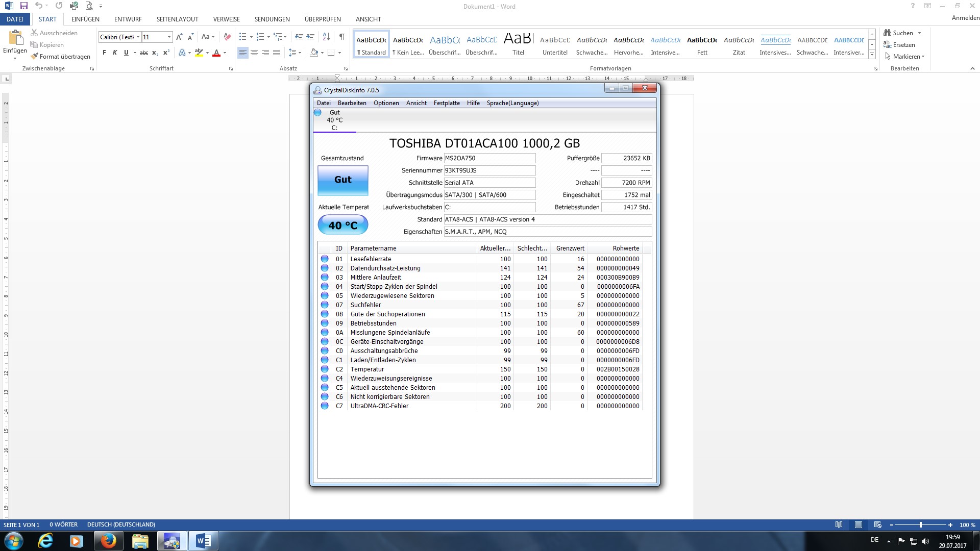The width and height of the screenshot is (980, 551).
Task: Apply strikethrough with the abc icon
Action: [x=144, y=53]
